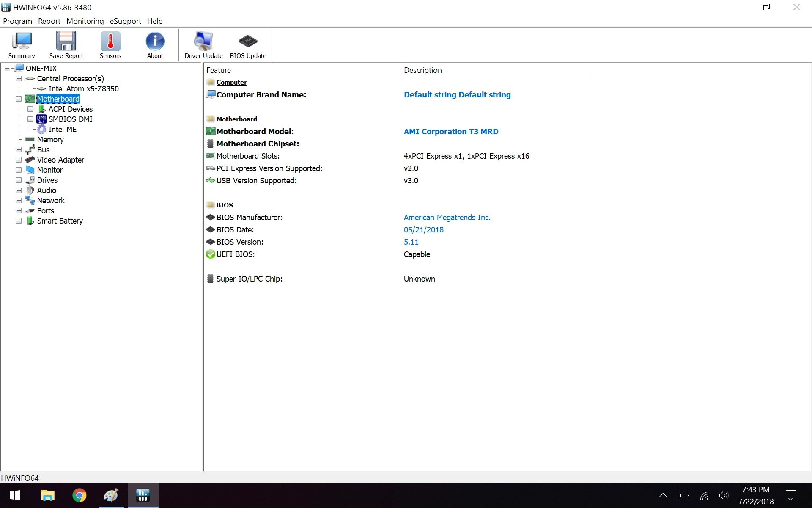Expand the Video Adapter node
Viewport: 812px width, 508px height.
coord(19,160)
